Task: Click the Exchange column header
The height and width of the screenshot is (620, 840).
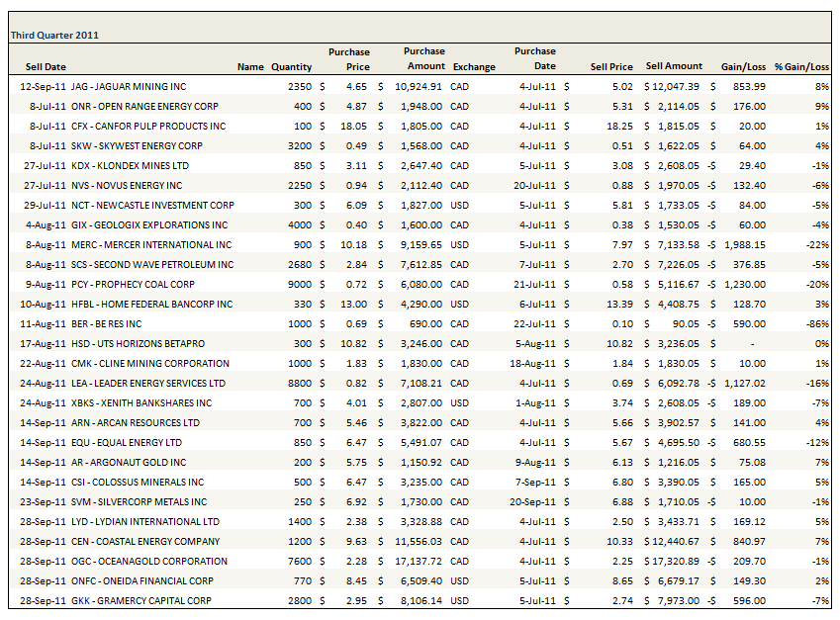Action: point(474,67)
